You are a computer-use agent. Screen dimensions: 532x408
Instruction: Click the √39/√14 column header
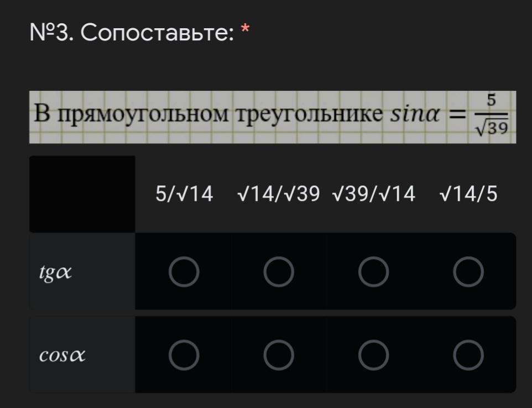[x=374, y=194]
